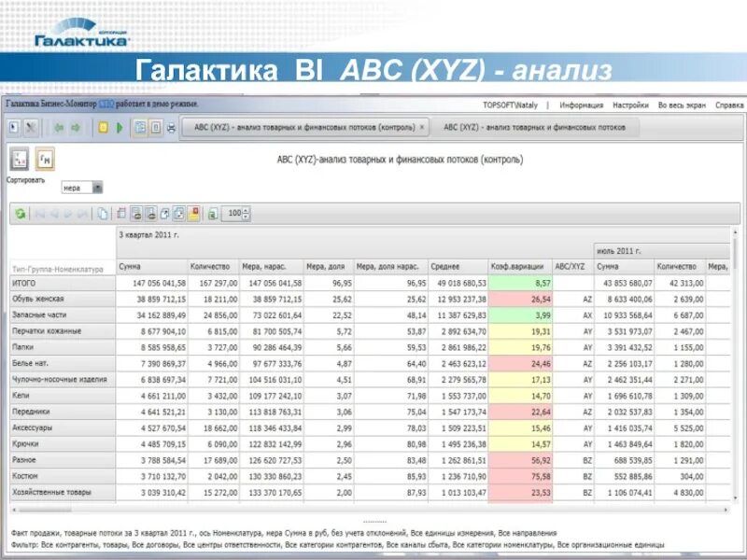Click the copy pages icon
747x560 pixels.
pos(103,214)
